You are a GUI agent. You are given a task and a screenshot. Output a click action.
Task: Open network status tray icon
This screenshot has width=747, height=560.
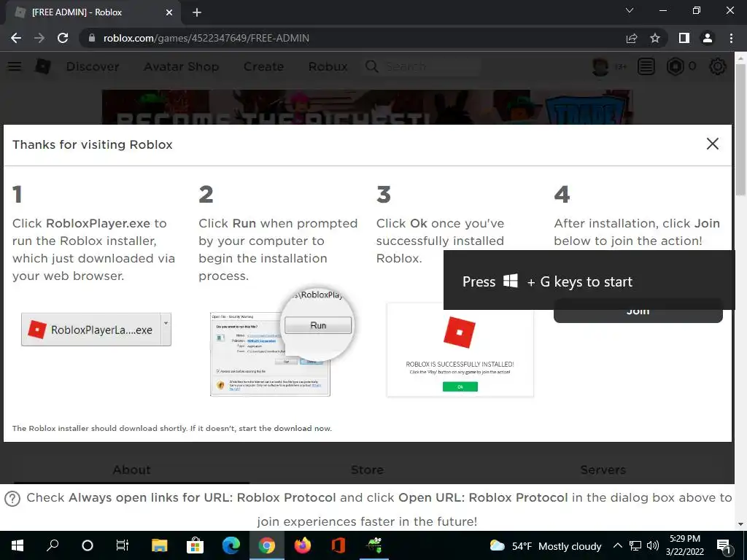click(x=635, y=545)
